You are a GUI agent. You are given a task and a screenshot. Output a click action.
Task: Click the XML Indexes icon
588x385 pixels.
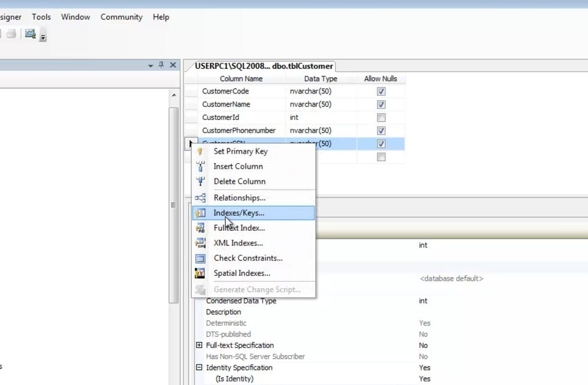201,242
